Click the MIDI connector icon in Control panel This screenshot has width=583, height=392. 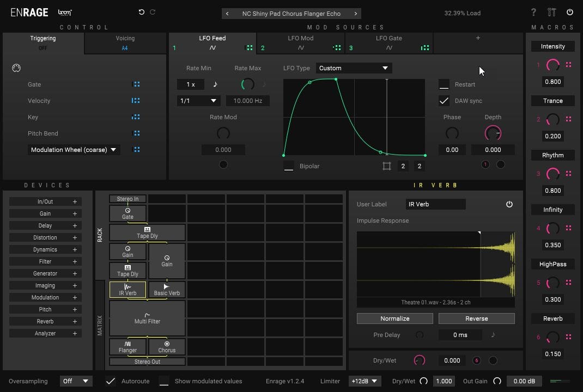pyautogui.click(x=16, y=68)
